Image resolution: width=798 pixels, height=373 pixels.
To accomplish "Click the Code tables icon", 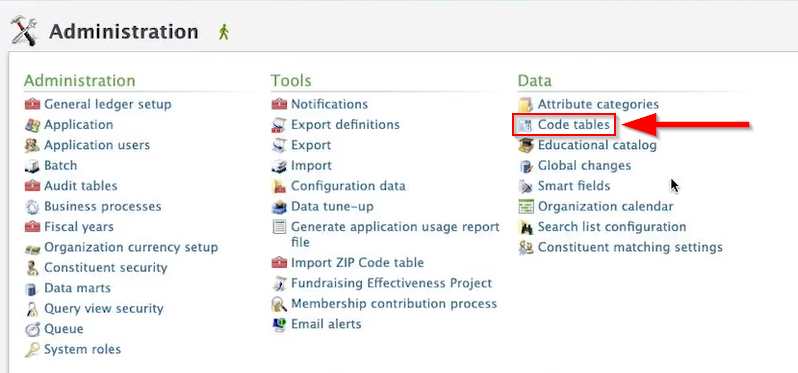I will 525,125.
